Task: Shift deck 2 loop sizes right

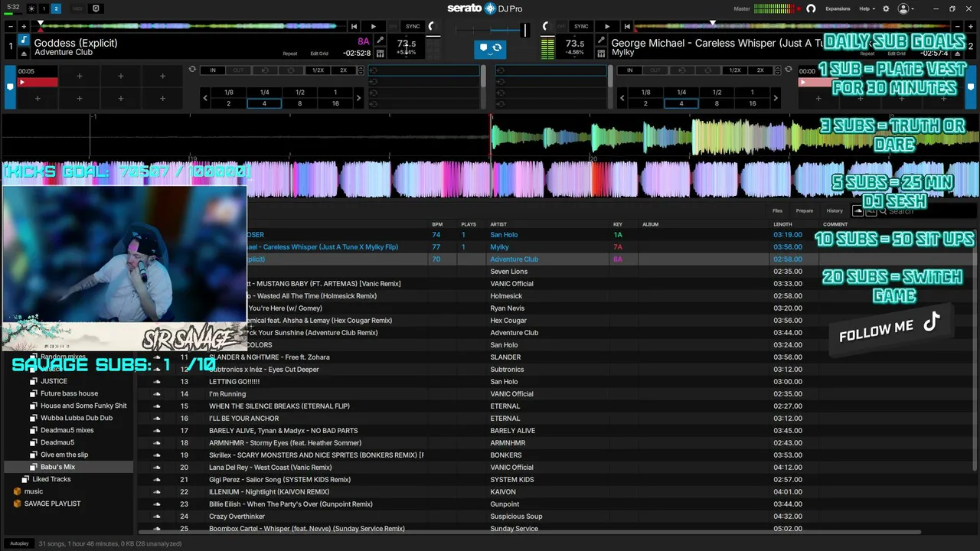Action: [x=776, y=98]
